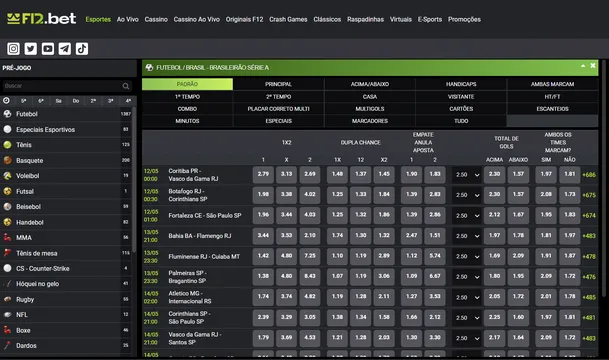The width and height of the screenshot is (609, 360).
Task: Select Beisebol in the sports list
Action: 66,207
